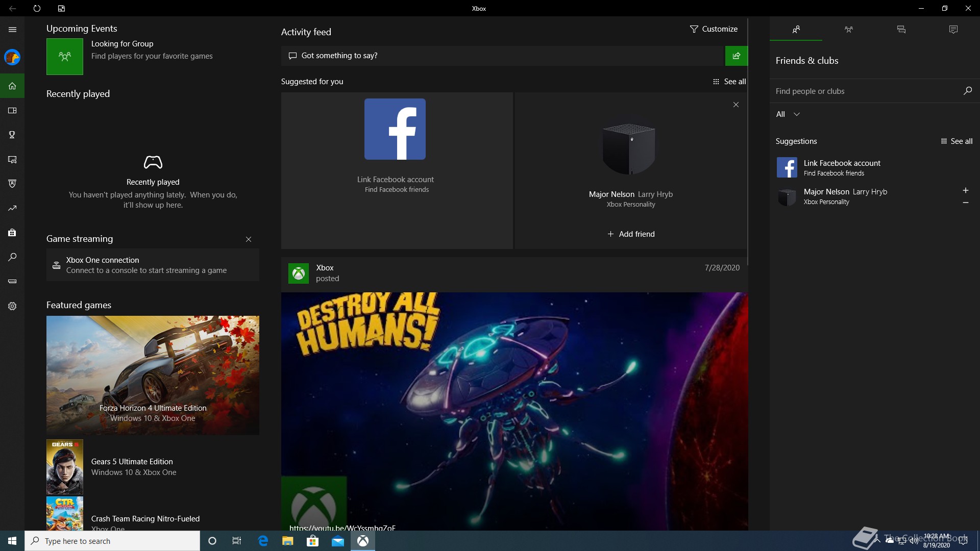Click Add friend under Major Nelson
Screen dimensions: 980x551
(631, 234)
